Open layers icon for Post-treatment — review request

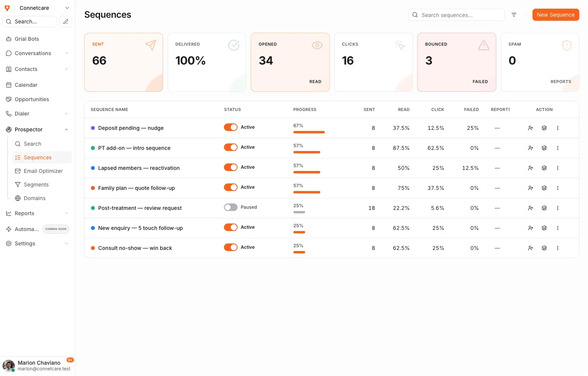pyautogui.click(x=544, y=208)
